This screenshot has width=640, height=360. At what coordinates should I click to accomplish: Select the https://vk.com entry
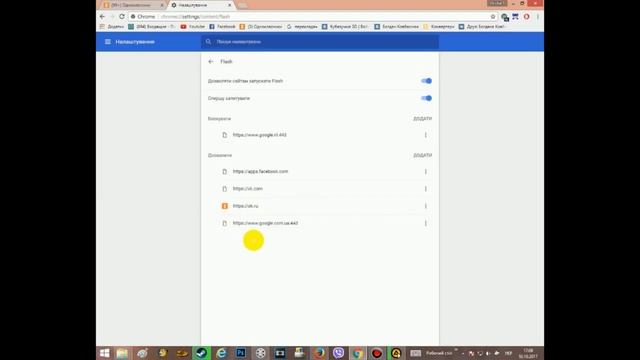click(248, 189)
